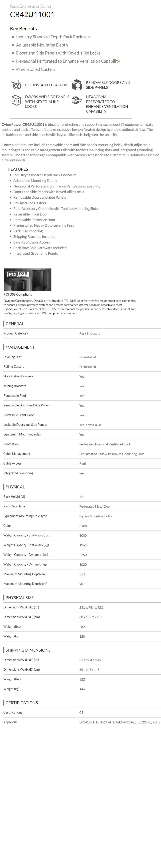
Task: Click the CR42U11001 product title
Action: point(32,14)
